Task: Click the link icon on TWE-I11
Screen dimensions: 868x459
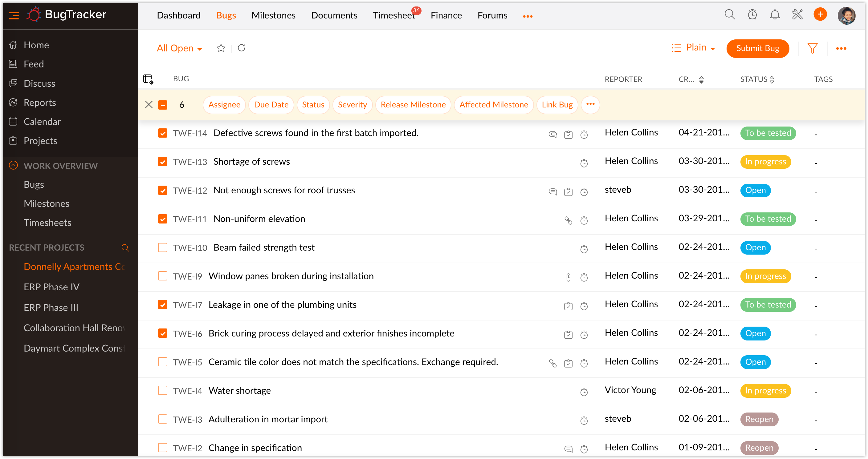Action: tap(568, 220)
